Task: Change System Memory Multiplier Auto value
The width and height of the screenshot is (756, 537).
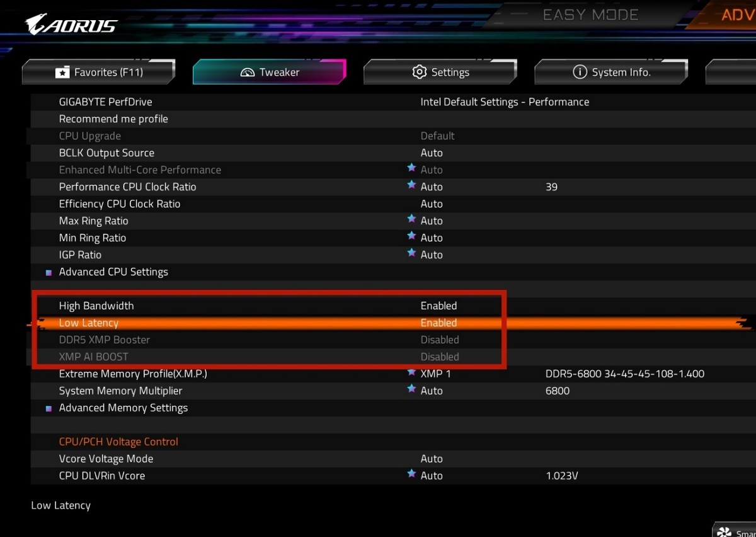Action: click(x=432, y=391)
